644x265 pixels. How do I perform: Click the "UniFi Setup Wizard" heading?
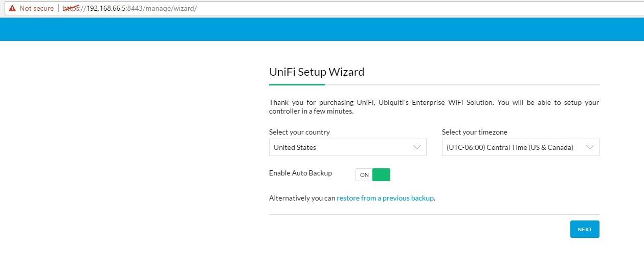pyautogui.click(x=317, y=72)
